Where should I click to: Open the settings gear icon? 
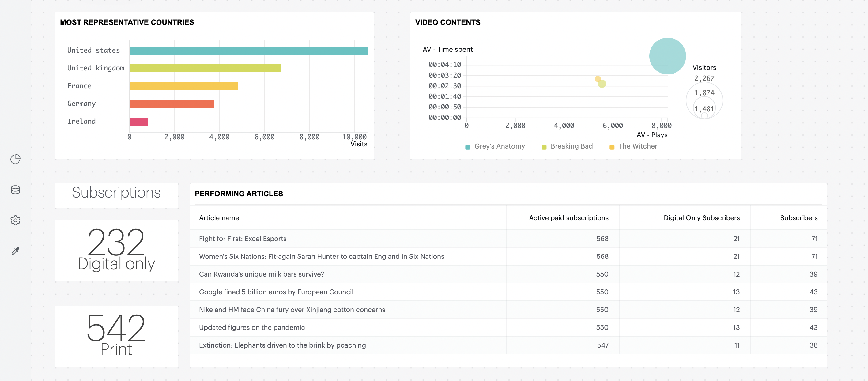[16, 220]
